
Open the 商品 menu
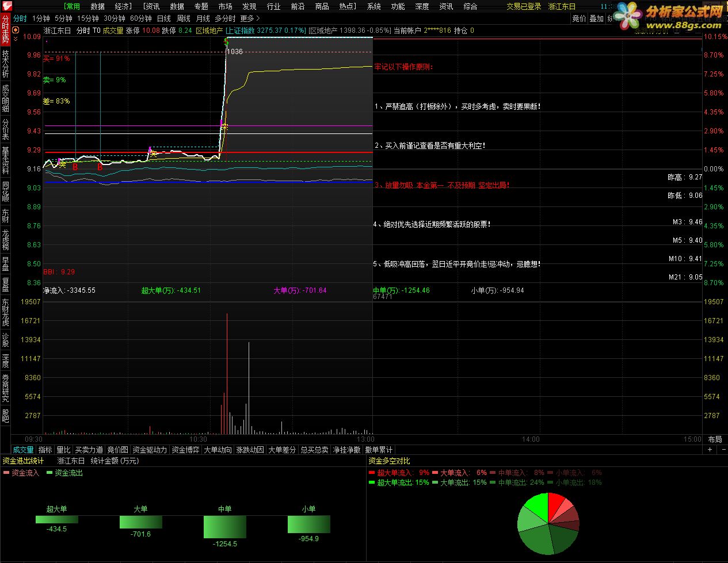click(x=322, y=6)
